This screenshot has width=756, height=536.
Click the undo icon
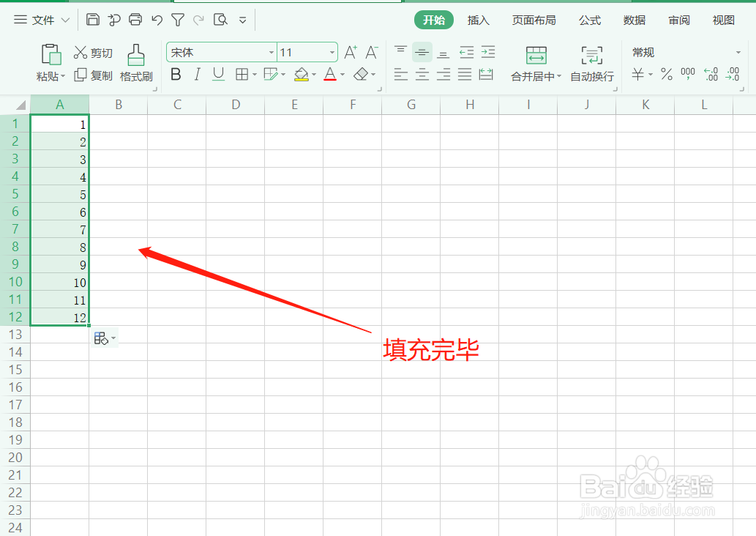tap(156, 20)
